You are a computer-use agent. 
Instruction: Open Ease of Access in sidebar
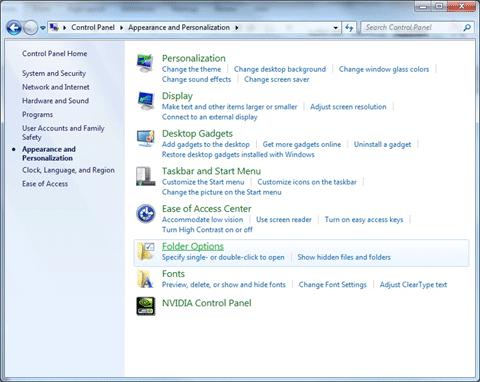[45, 184]
